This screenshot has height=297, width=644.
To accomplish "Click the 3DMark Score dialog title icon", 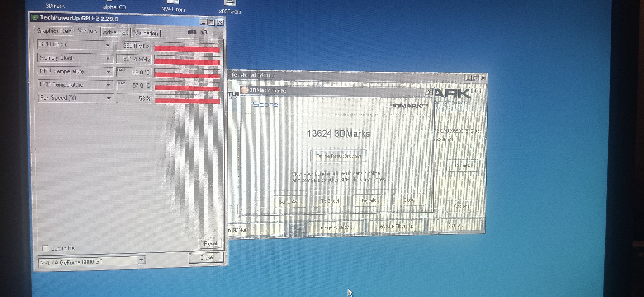I will [245, 90].
